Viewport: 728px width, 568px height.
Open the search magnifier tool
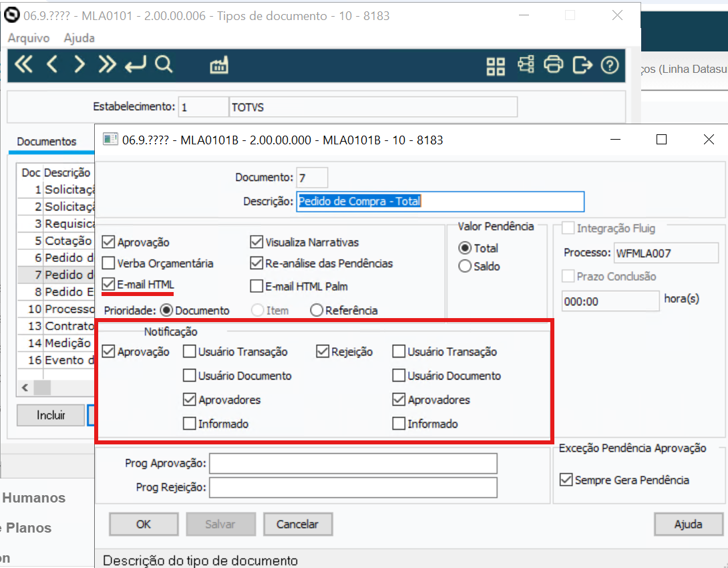point(164,65)
